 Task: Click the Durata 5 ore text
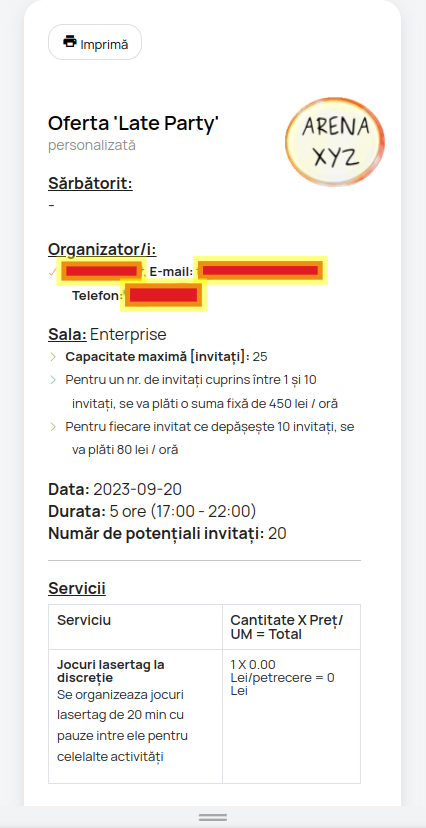(x=152, y=512)
